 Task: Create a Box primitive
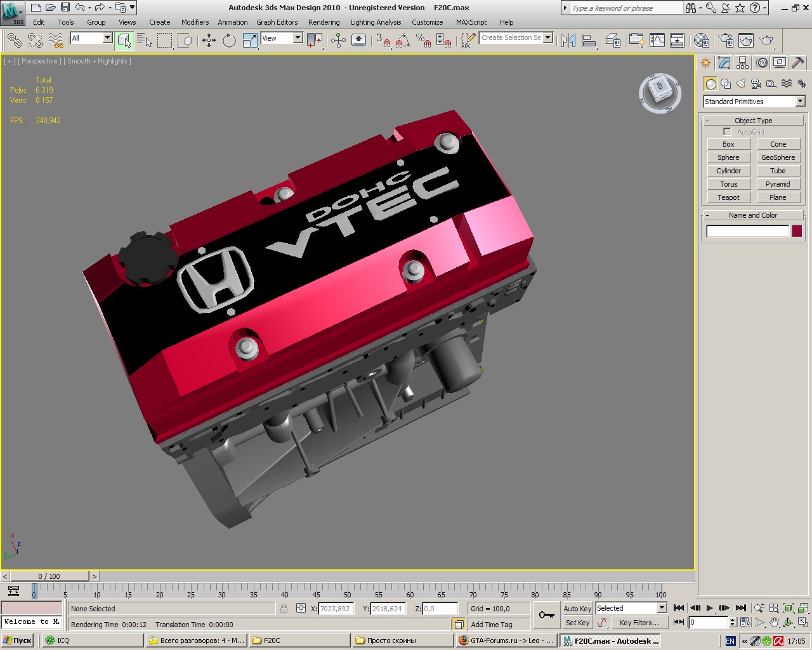click(x=728, y=144)
